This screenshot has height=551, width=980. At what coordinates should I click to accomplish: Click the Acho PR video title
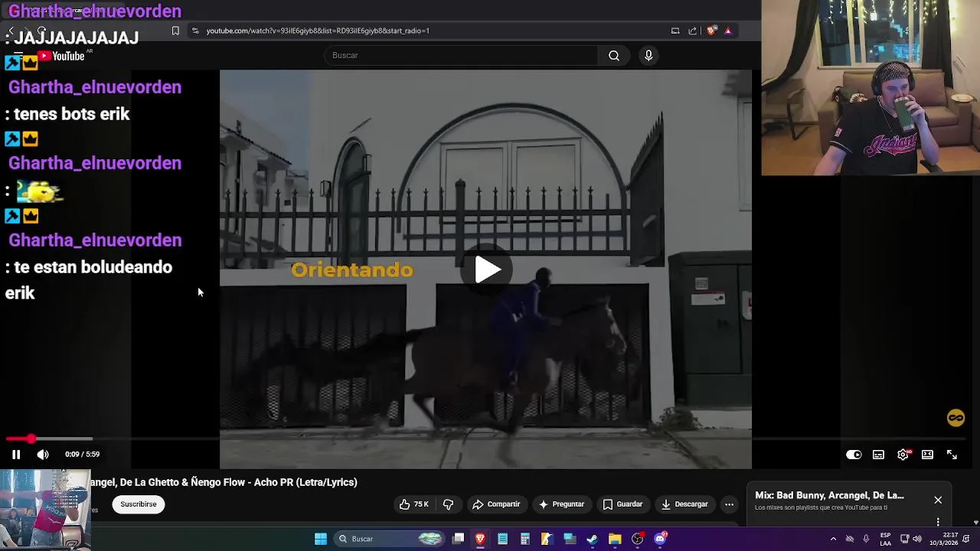224,482
